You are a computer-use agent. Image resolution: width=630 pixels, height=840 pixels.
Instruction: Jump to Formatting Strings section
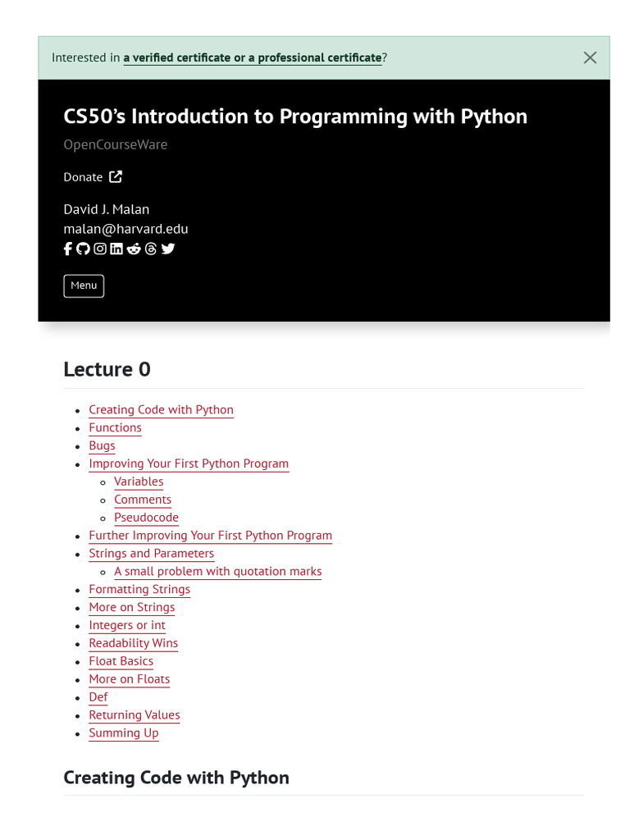pyautogui.click(x=139, y=589)
